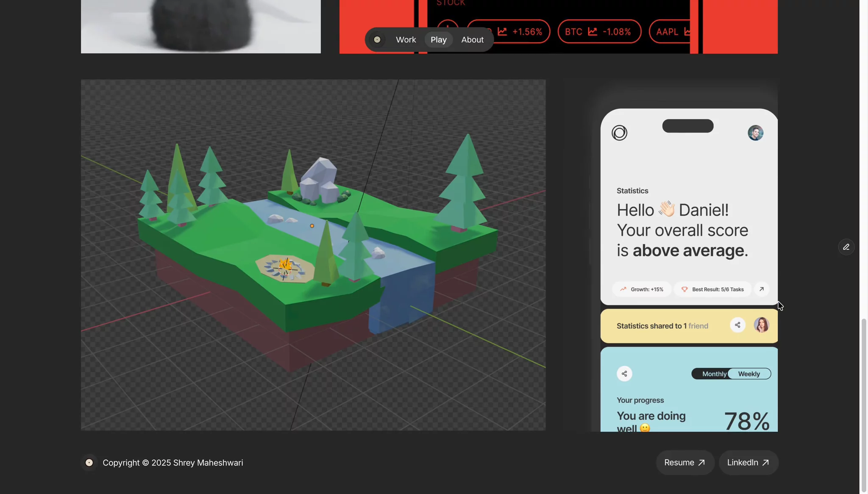Open the Resume link
This screenshot has height=494, width=868.
click(x=685, y=463)
